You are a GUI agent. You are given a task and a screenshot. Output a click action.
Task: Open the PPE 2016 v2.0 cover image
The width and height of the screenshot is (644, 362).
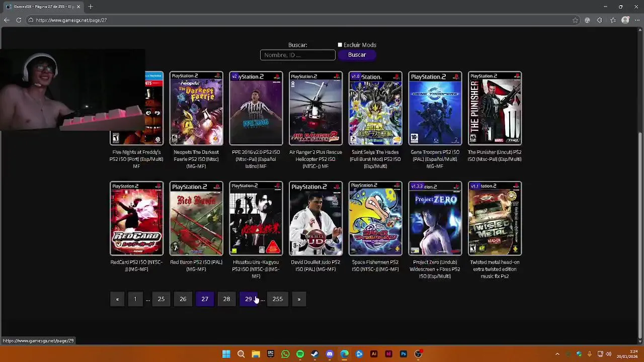pyautogui.click(x=256, y=108)
